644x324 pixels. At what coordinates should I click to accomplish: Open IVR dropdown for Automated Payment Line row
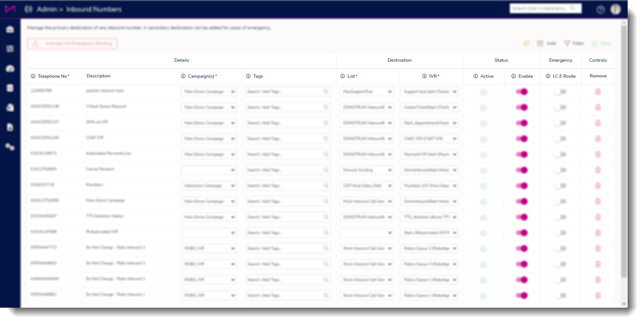coord(430,154)
